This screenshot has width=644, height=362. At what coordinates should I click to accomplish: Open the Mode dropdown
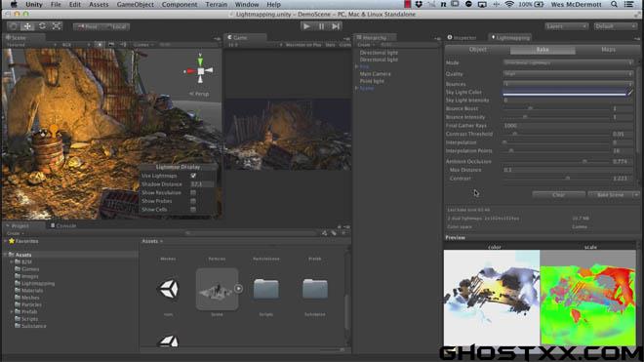pos(568,62)
